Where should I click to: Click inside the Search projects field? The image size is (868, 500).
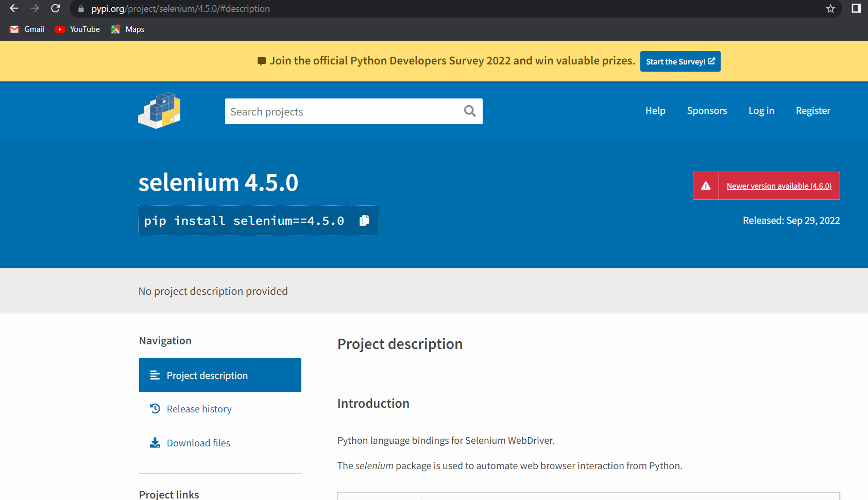pos(335,111)
